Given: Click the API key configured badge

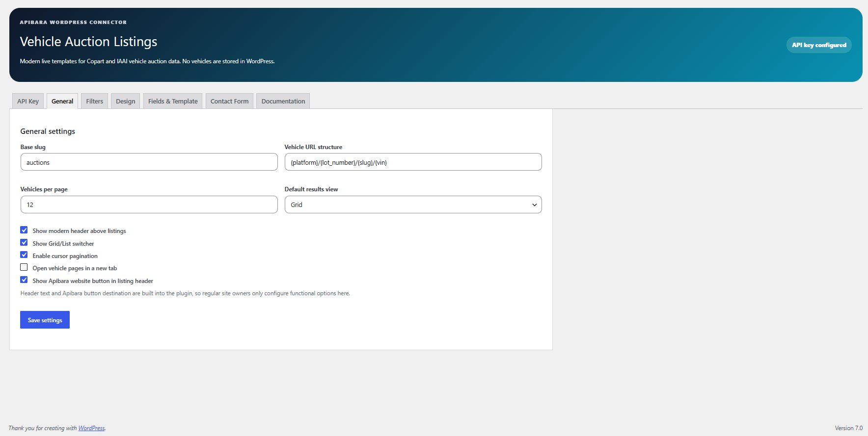Looking at the screenshot, I should [x=819, y=45].
